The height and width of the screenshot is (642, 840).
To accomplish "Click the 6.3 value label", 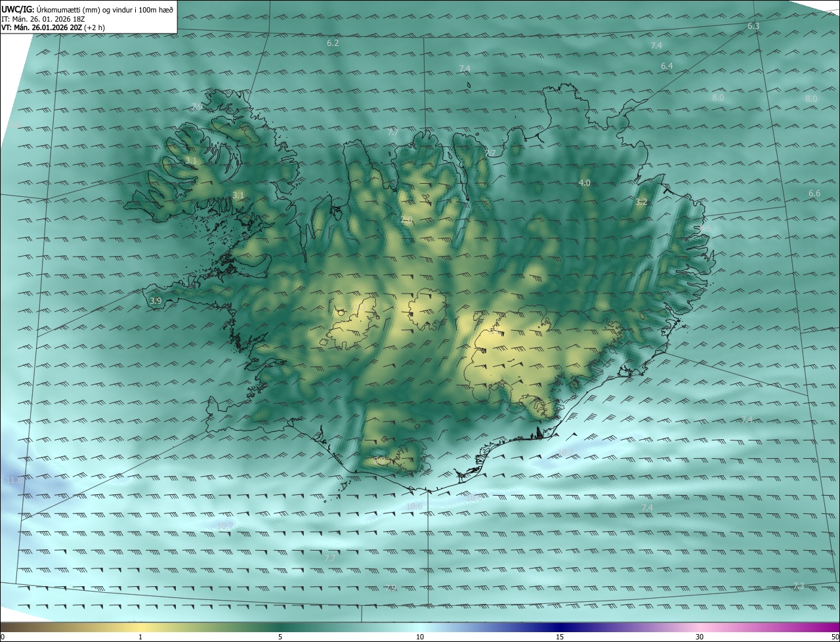I will pyautogui.click(x=753, y=26).
